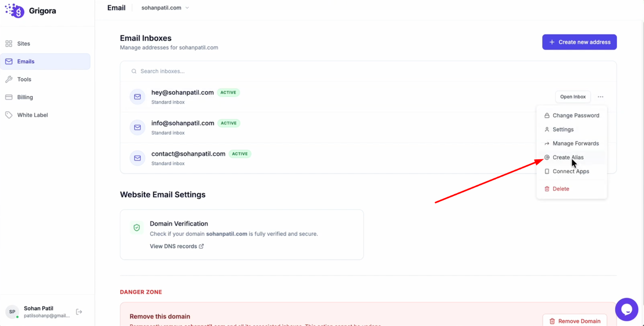Screen dimensions: 644x326
Task: Select the red Delete menu option
Action: tap(561, 189)
